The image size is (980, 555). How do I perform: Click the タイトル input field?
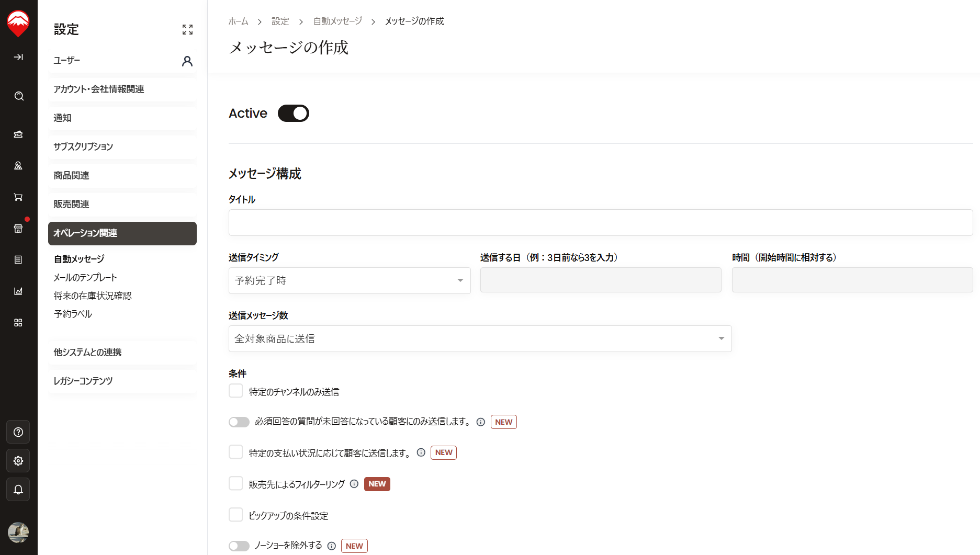pos(600,223)
